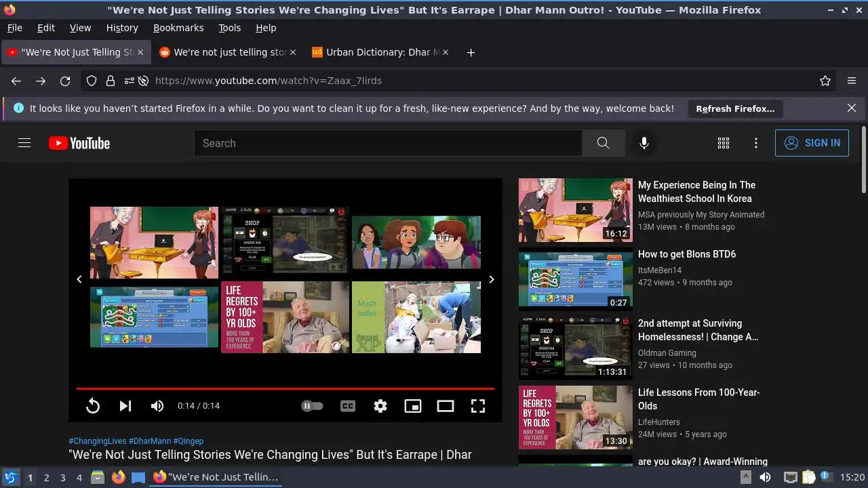This screenshot has width=868, height=488.
Task: Enable miniplayer mode
Action: 413,406
